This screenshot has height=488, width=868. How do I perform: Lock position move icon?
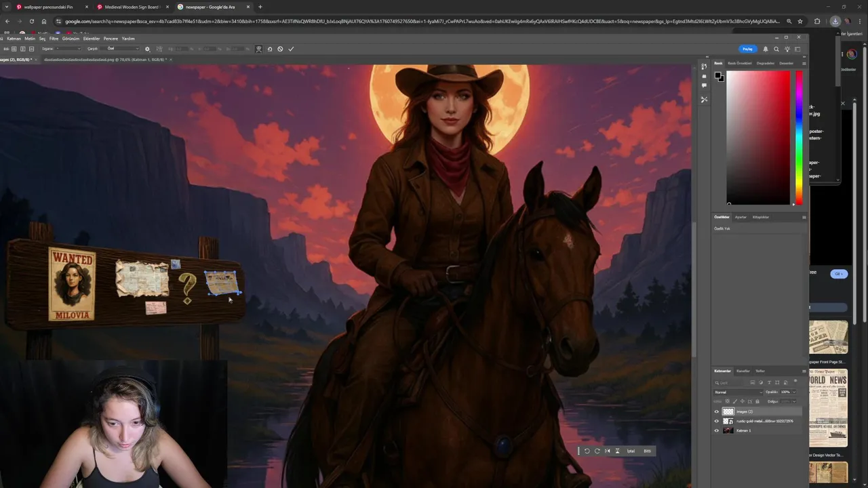point(743,401)
